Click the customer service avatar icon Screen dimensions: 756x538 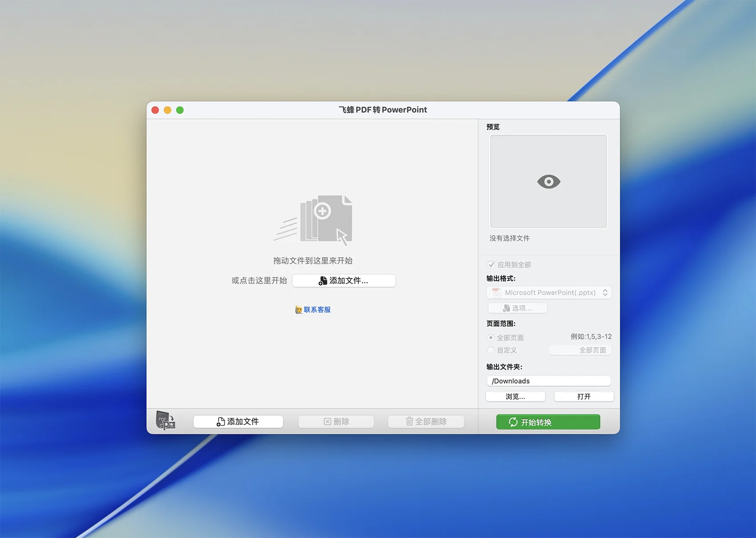298,310
